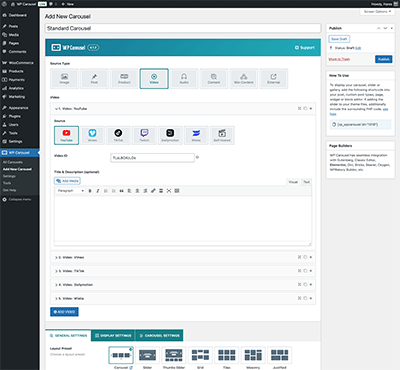Pick the Slider layout preset
The image size is (400, 370).
pyautogui.click(x=147, y=355)
